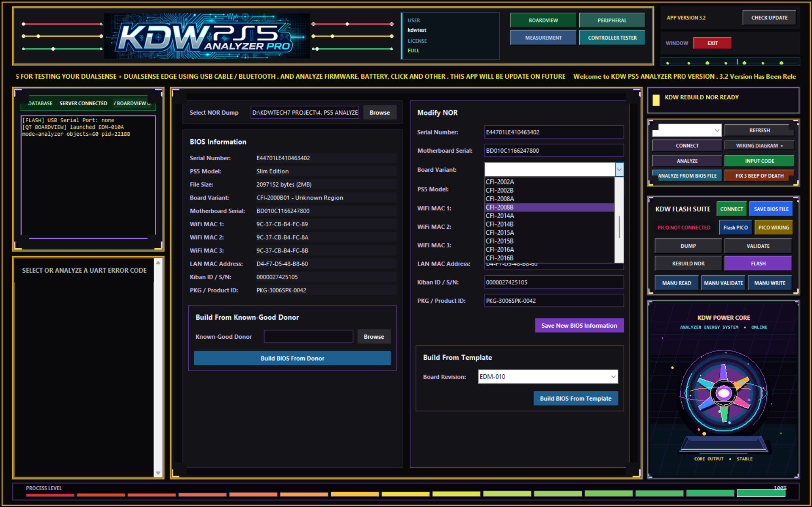The width and height of the screenshot is (812, 507).
Task: Open the Board Variant dropdown arrow
Action: click(x=619, y=170)
